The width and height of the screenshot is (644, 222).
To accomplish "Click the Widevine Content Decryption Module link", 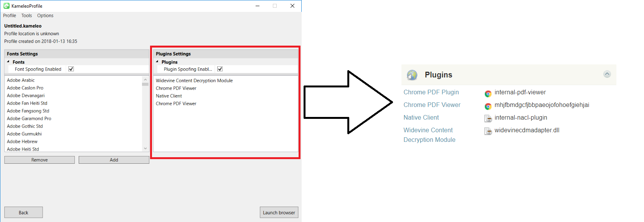I will pyautogui.click(x=429, y=135).
